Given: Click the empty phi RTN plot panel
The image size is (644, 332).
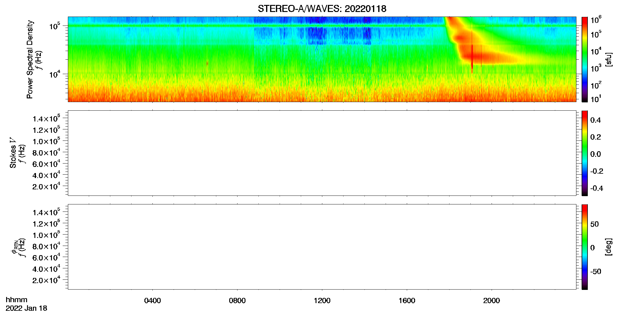Looking at the screenshot, I should (x=322, y=247).
